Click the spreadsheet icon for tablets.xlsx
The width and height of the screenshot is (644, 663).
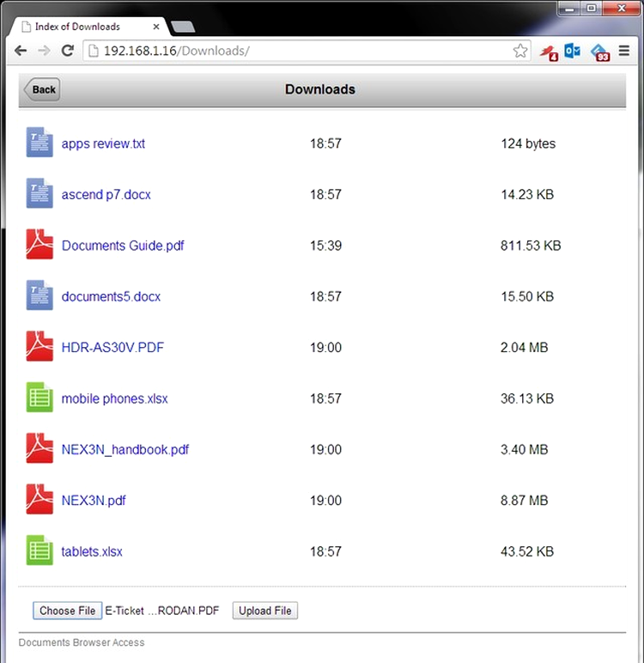(39, 550)
